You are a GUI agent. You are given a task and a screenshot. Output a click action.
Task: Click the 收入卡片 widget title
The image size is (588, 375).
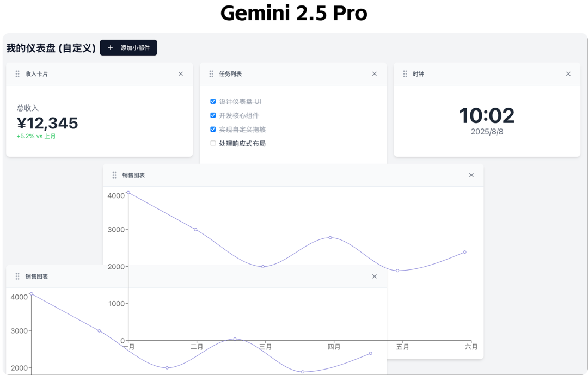click(x=36, y=74)
